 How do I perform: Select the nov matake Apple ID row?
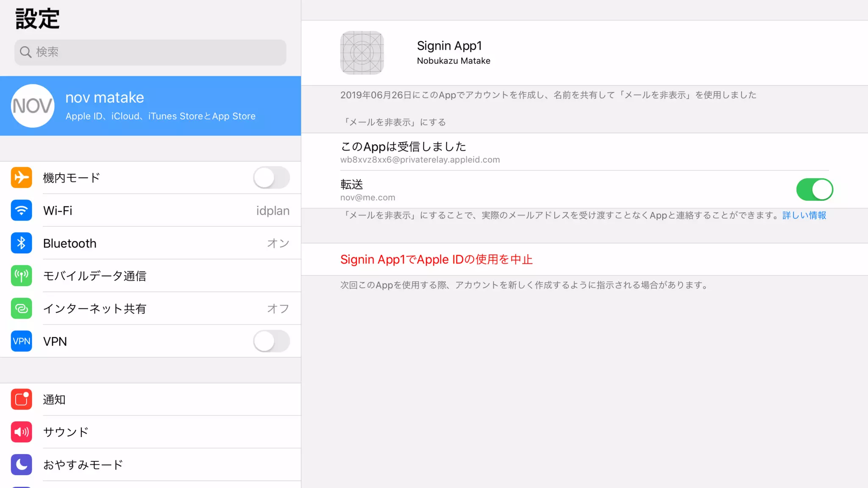click(x=150, y=106)
